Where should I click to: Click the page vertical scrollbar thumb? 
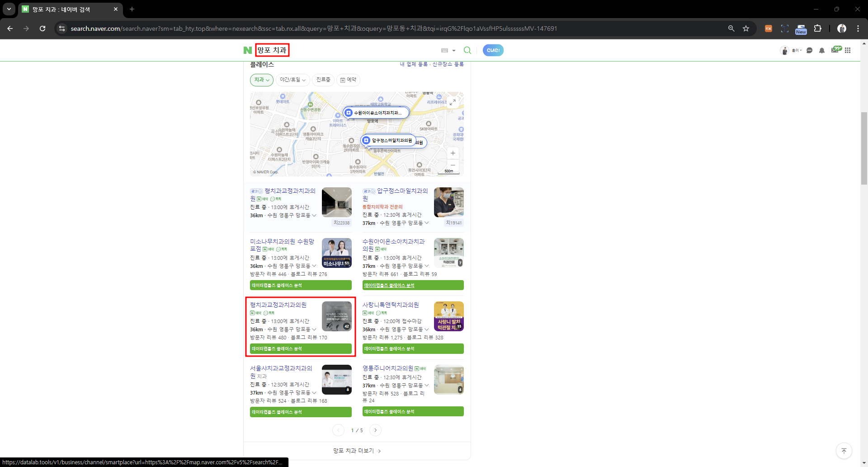(x=864, y=148)
